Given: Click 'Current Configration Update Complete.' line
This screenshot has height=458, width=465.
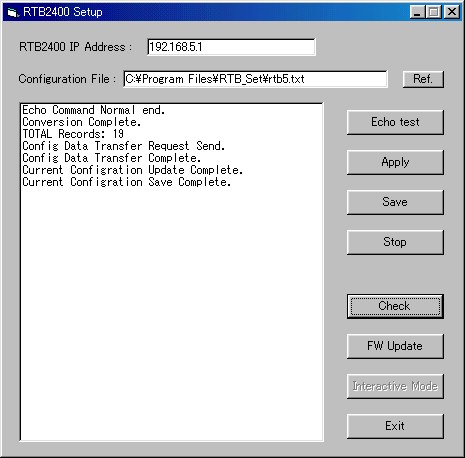Looking at the screenshot, I should (132, 170).
